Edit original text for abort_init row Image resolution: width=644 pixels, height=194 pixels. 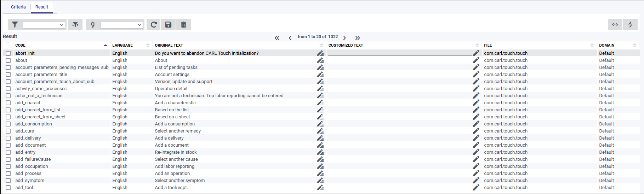(x=320, y=53)
